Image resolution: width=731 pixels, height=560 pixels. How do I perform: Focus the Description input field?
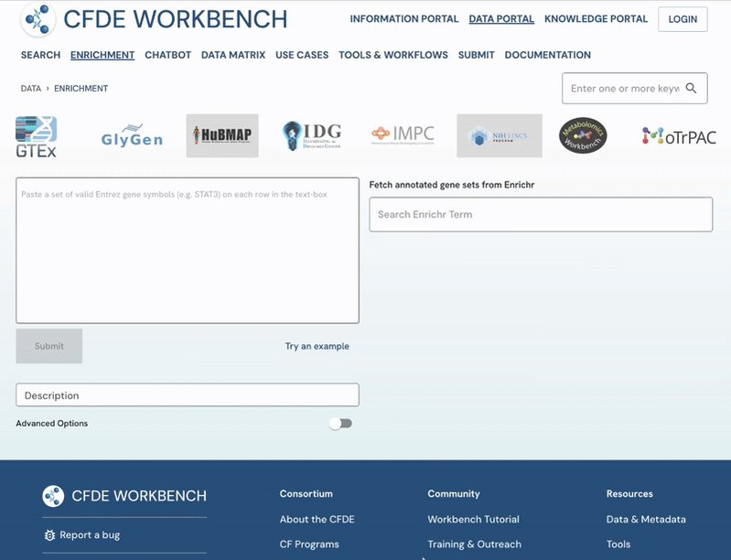coord(188,395)
